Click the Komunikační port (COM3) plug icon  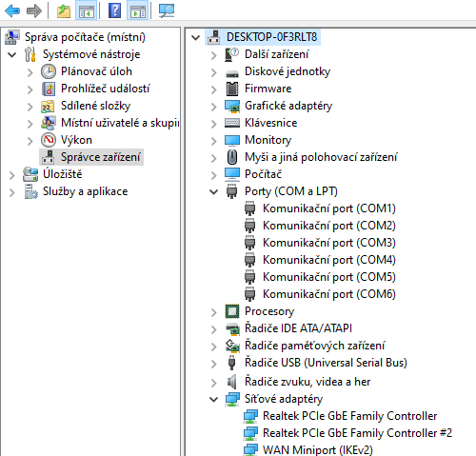(x=250, y=243)
